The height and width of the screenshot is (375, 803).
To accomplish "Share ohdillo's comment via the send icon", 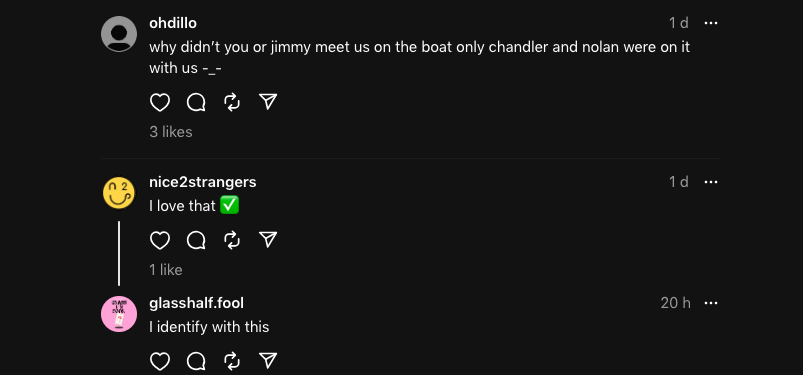I will coord(268,102).
